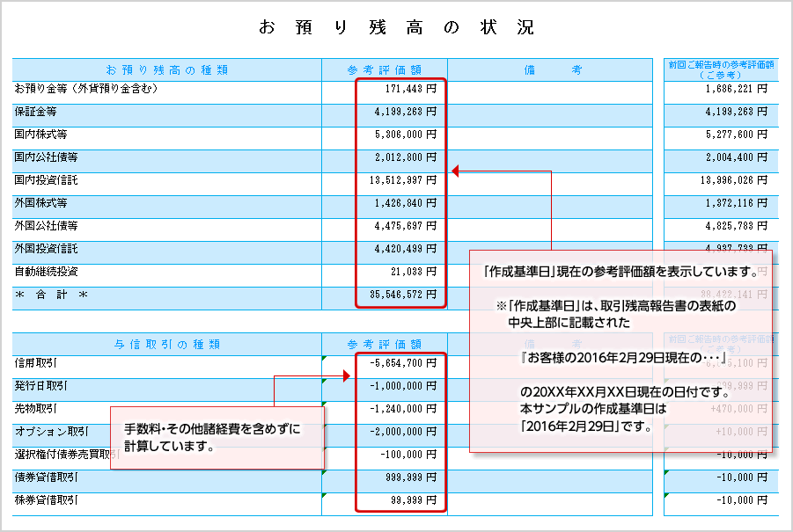Click the value 13,512,997 円
Screen dimensions: 793x532
(x=402, y=180)
